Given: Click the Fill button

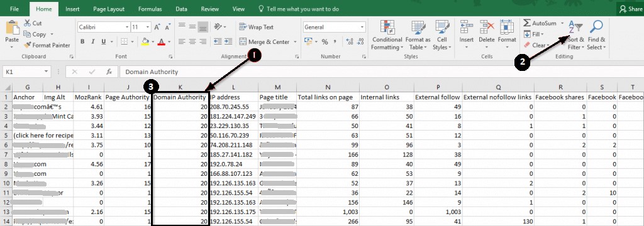Looking at the screenshot, I should [534, 35].
